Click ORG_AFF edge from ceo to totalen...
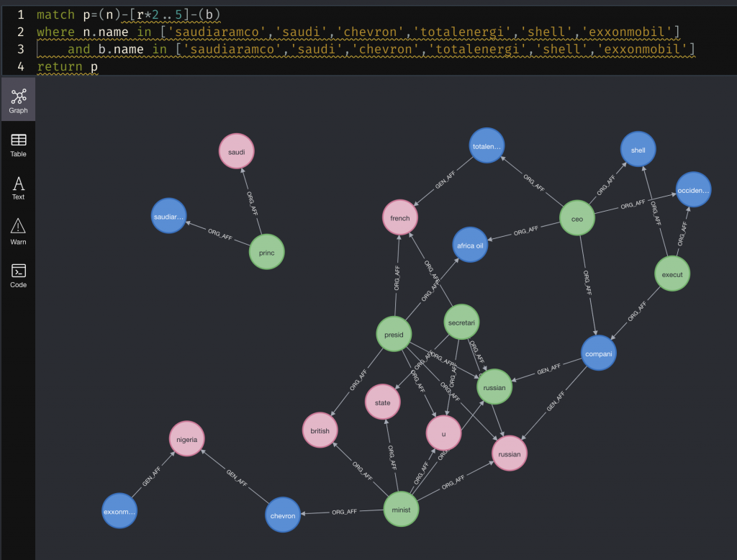 534,183
